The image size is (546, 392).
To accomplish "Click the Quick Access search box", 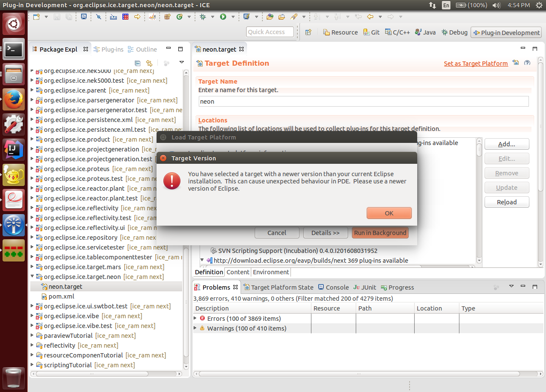I will coord(270,32).
